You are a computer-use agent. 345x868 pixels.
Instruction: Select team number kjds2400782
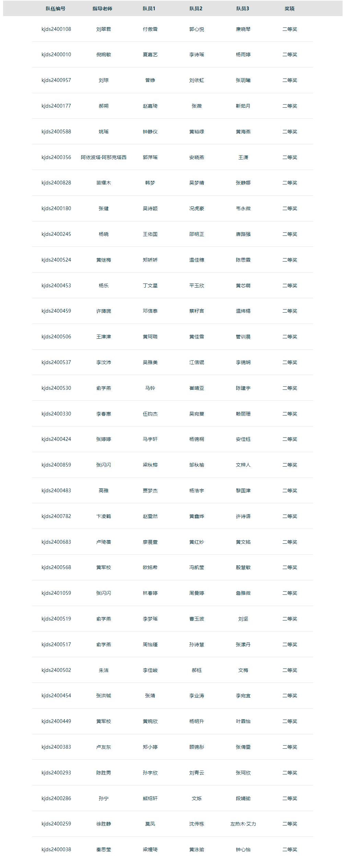(x=56, y=516)
